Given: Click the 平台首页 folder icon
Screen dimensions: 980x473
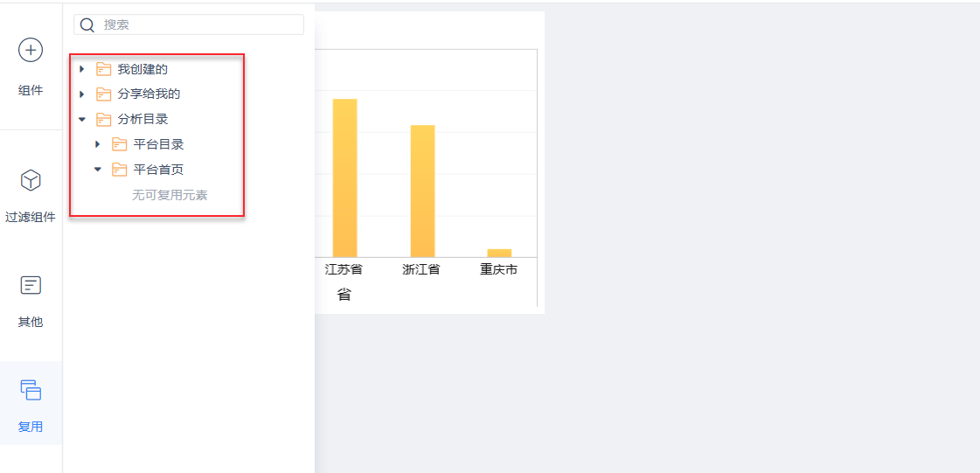Looking at the screenshot, I should [x=119, y=170].
